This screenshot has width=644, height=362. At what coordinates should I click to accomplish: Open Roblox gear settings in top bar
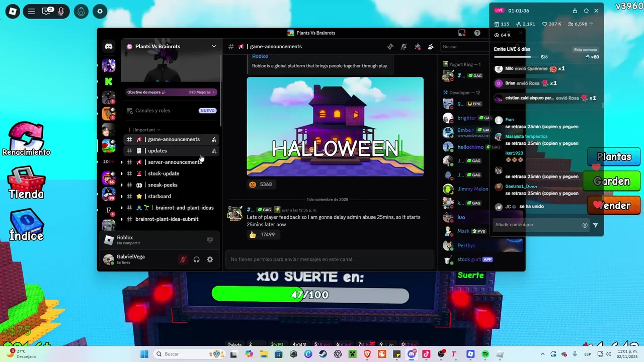100,11
